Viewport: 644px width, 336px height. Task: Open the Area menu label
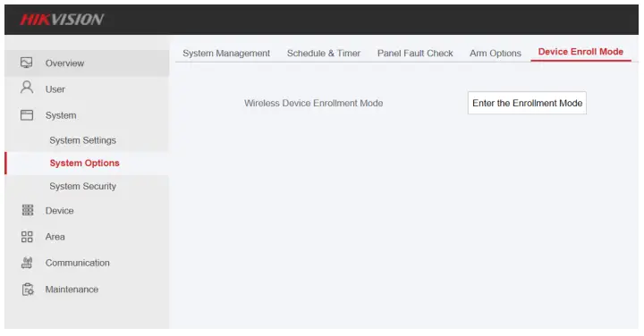point(55,237)
